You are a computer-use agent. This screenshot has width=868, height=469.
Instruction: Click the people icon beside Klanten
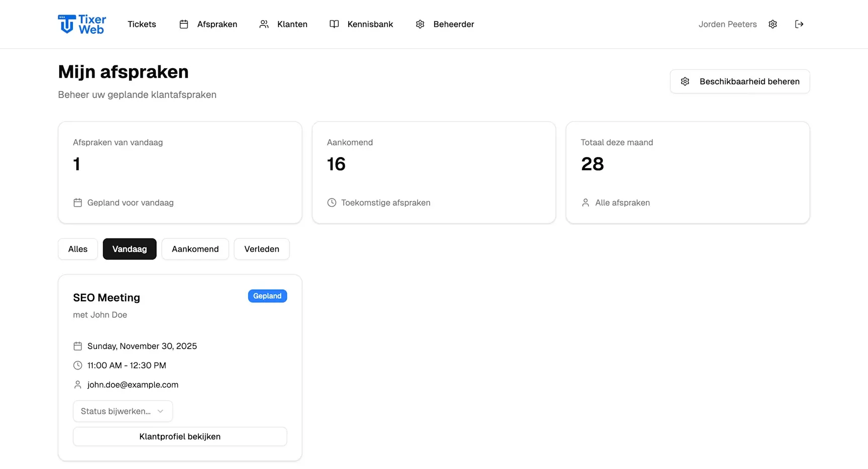click(x=264, y=24)
